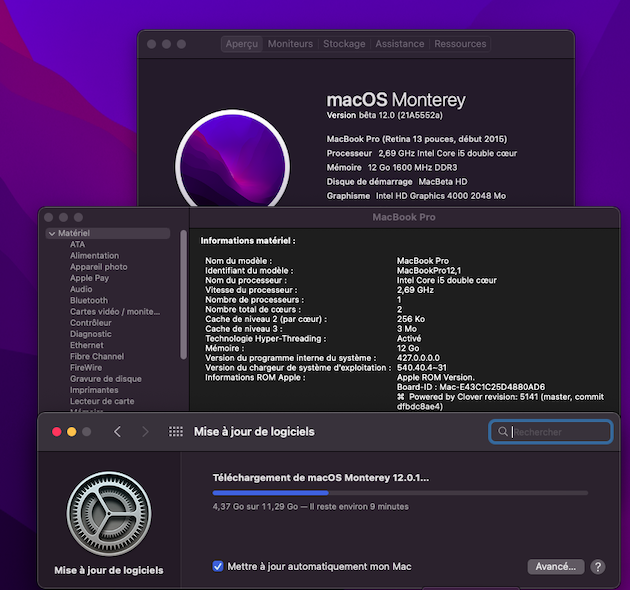Show the Ressources tab

coord(460,44)
